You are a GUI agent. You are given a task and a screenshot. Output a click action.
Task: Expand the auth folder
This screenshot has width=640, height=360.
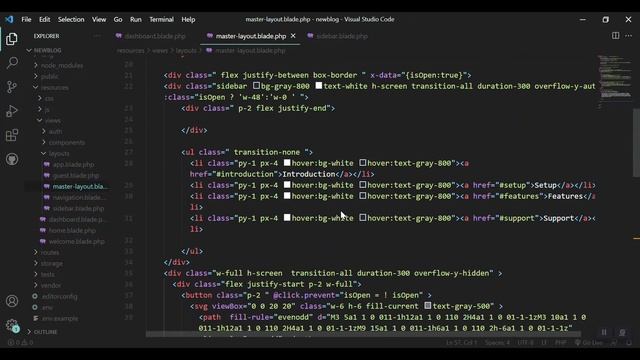coord(55,131)
